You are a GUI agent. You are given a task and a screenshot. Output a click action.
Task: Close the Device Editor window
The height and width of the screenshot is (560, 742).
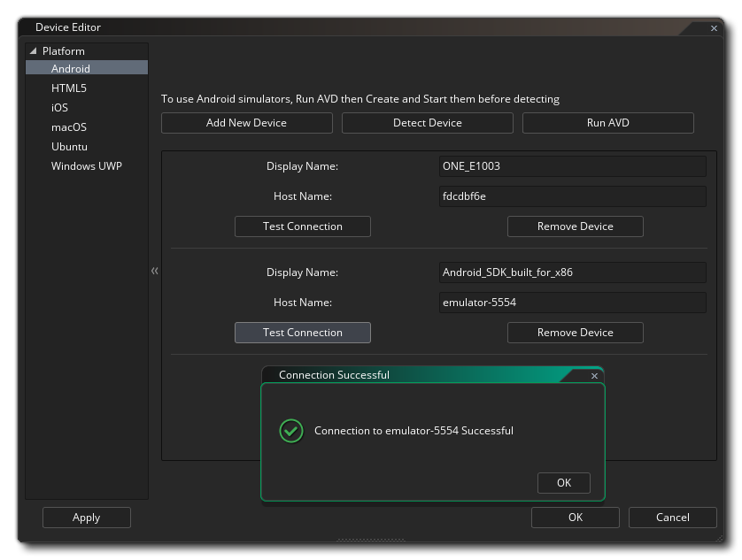[x=714, y=28]
